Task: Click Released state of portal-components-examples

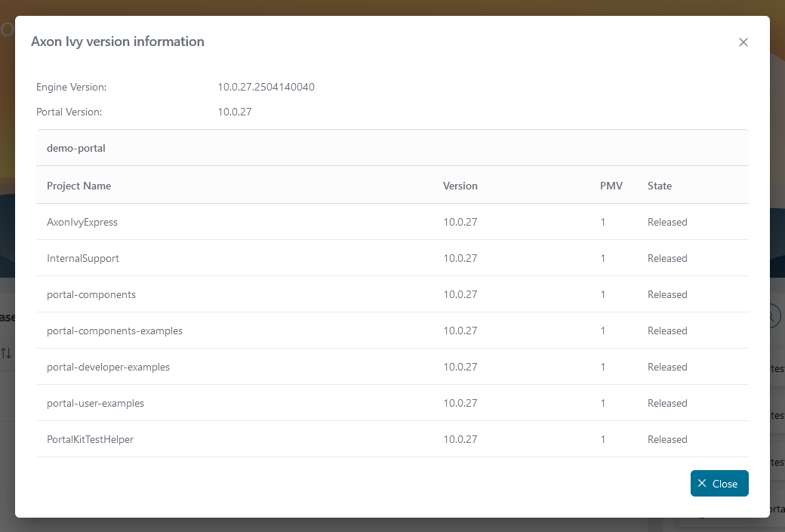Action: [667, 331]
